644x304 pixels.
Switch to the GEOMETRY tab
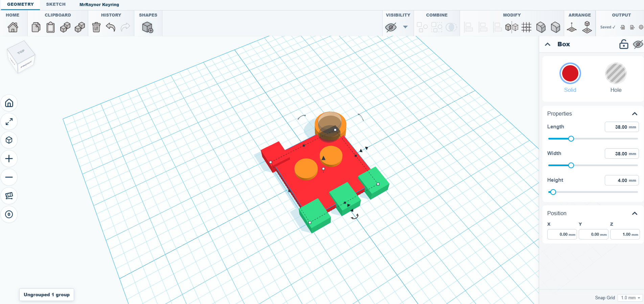pyautogui.click(x=20, y=4)
